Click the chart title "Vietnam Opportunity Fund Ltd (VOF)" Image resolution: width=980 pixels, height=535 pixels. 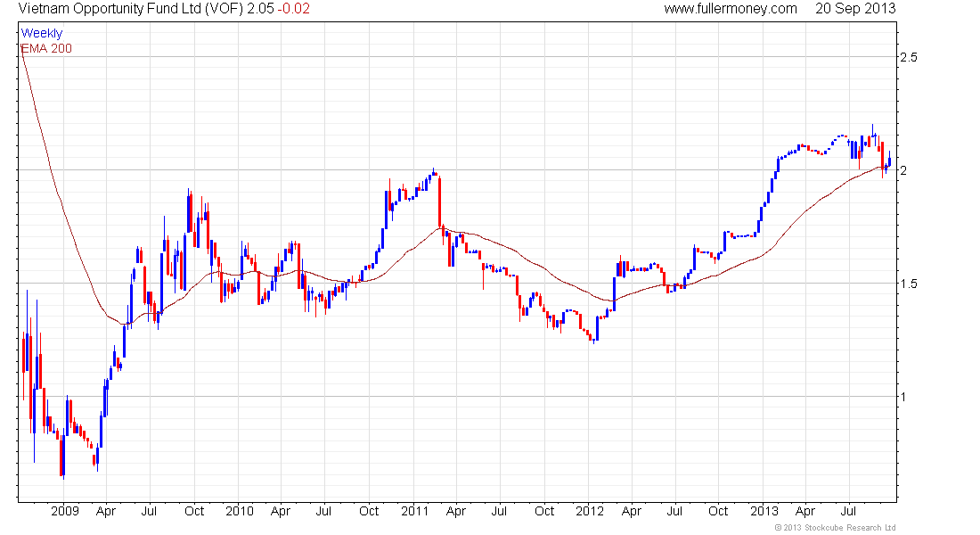click(x=131, y=9)
